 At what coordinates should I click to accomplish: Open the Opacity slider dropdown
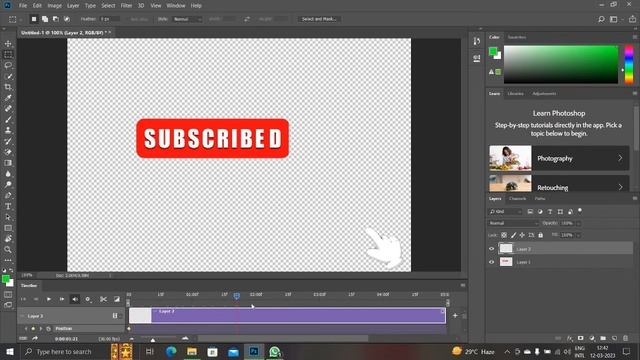(x=578, y=223)
